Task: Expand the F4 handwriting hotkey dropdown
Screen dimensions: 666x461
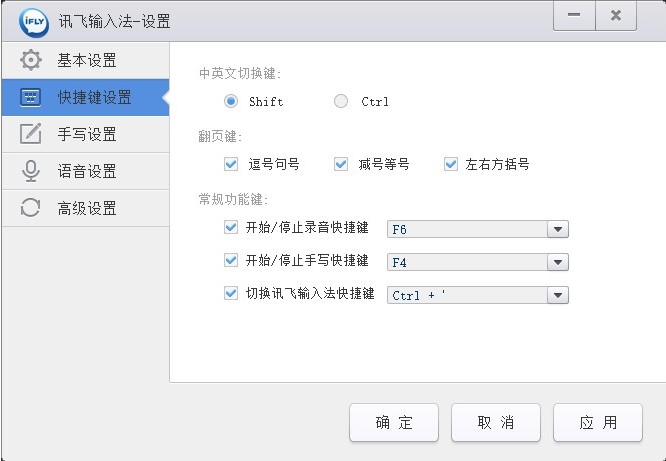Action: [x=558, y=262]
